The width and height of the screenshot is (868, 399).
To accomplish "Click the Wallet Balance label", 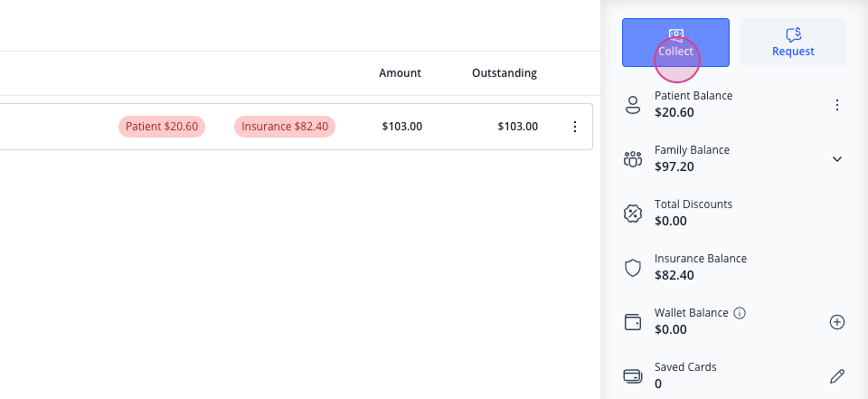I will point(692,313).
